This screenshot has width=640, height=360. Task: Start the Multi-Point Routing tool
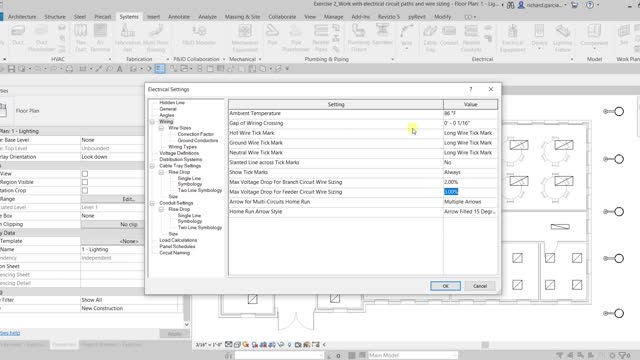coord(156,38)
